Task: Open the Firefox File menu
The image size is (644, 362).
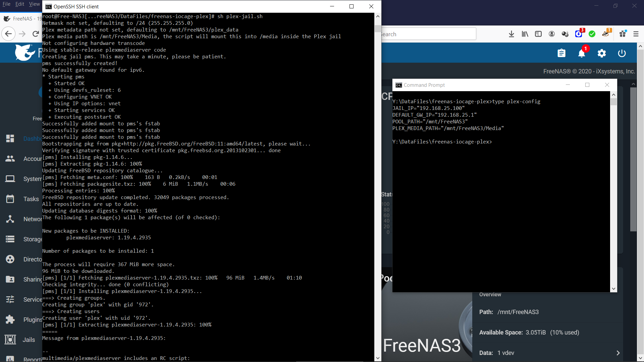Action: 6,4
